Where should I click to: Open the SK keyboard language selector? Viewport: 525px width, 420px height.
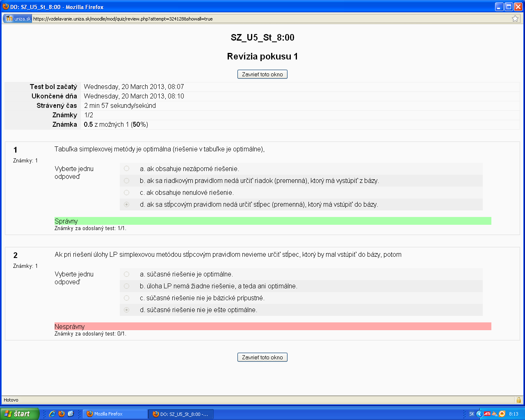472,414
